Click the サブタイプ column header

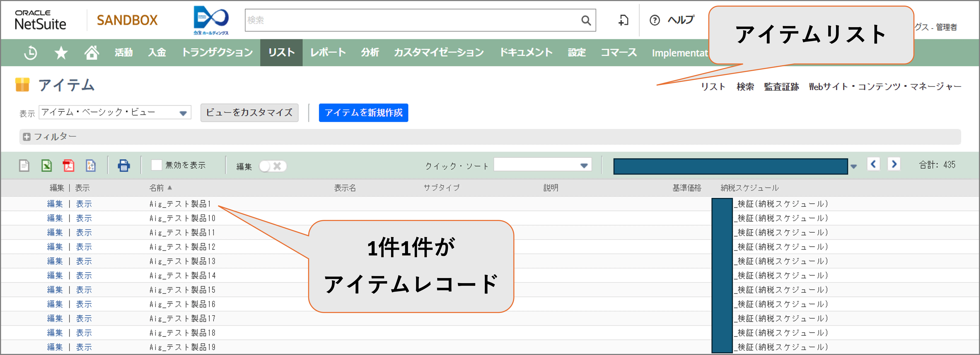pyautogui.click(x=442, y=188)
